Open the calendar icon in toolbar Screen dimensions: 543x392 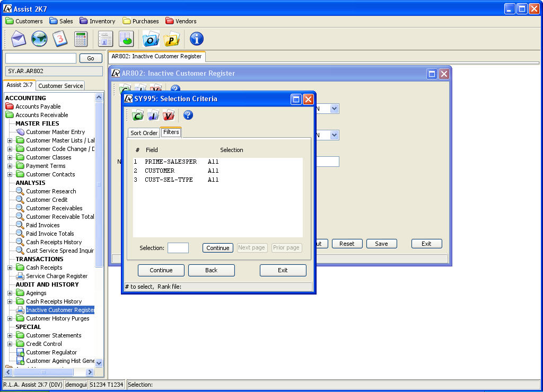click(x=60, y=39)
